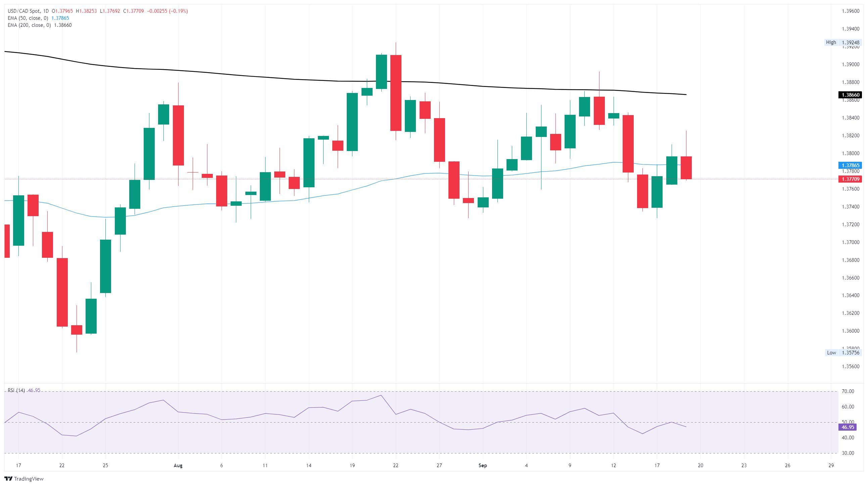Open the EMA 200 indicator legend
The height and width of the screenshot is (486, 868).
[x=29, y=25]
